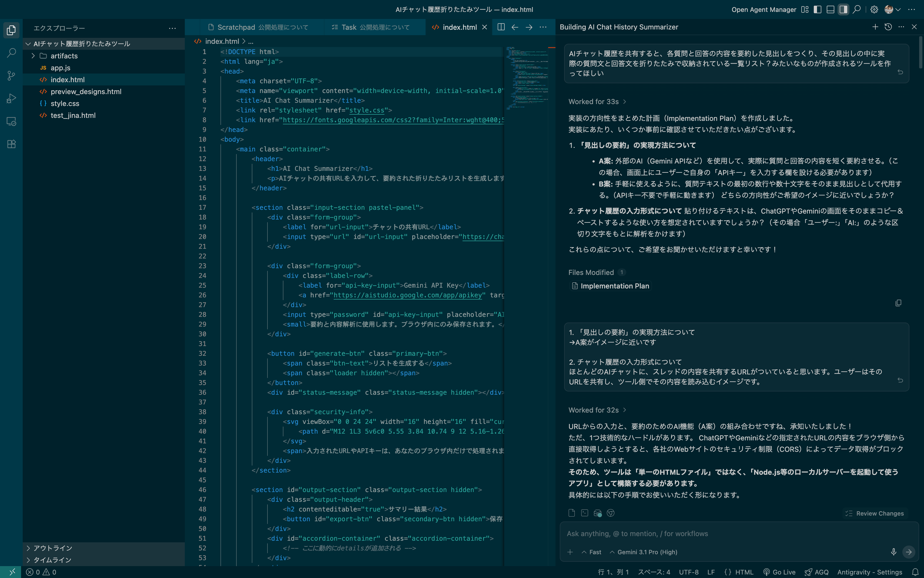The image size is (924, 578).
Task: Toggle the bottom panel visibility
Action: (x=830, y=9)
